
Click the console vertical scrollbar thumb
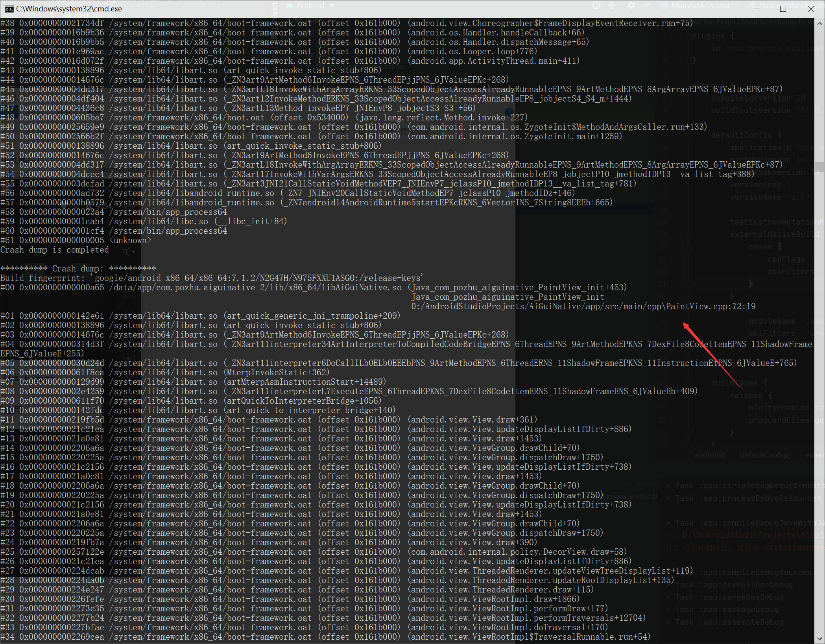819,167
